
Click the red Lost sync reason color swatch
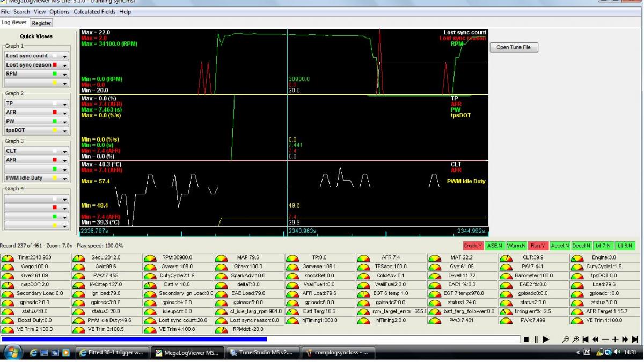tap(55, 65)
